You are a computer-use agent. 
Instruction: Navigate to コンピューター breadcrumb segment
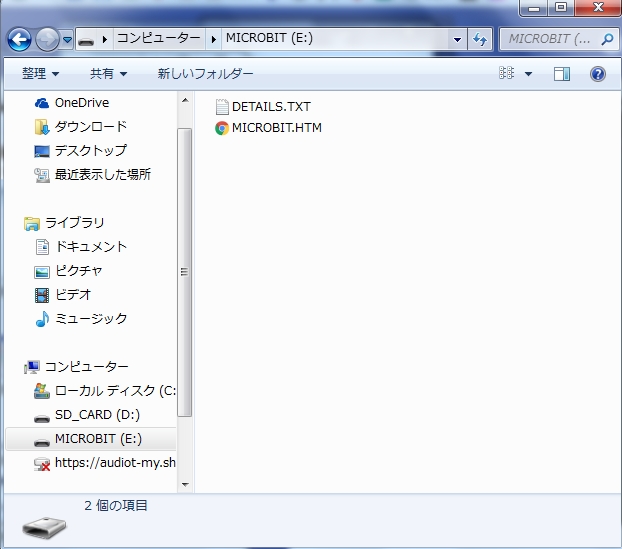pos(159,38)
